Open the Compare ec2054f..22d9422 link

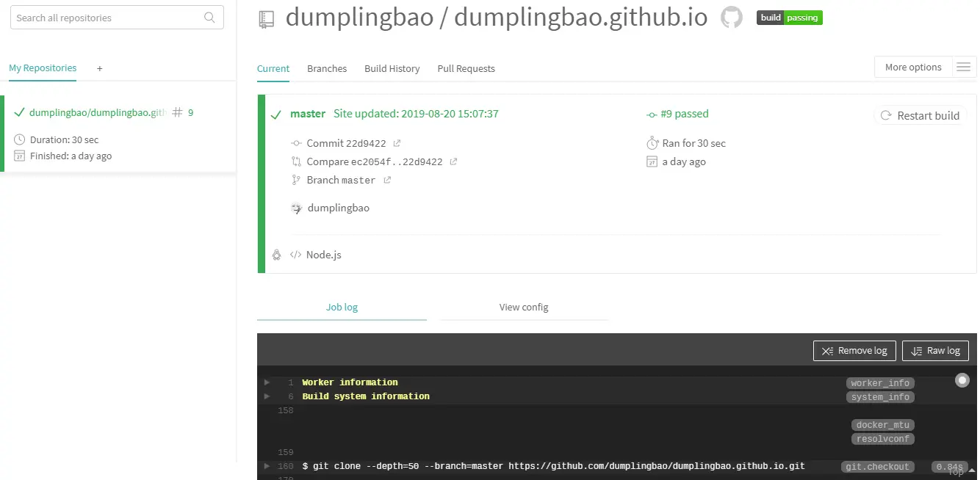(x=375, y=161)
